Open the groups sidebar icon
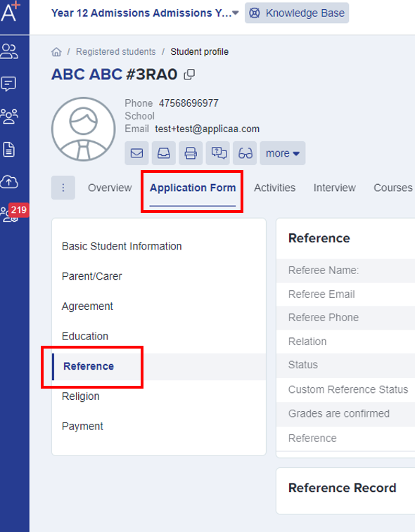Viewport: 415px width, 532px height. (9, 117)
